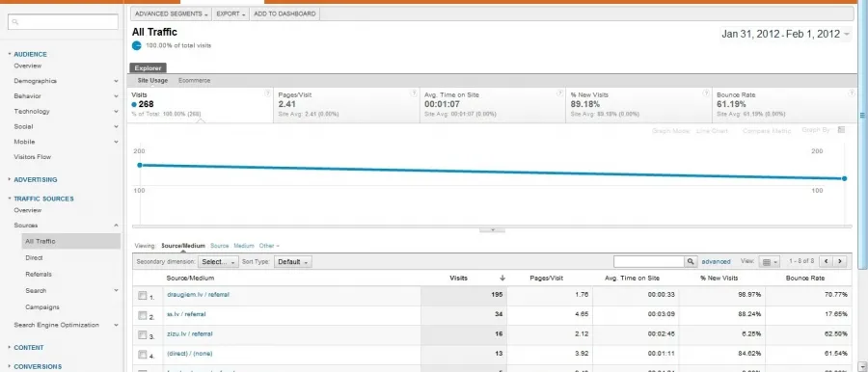The image size is (868, 372).
Task: Go to next page of results
Action: click(840, 261)
